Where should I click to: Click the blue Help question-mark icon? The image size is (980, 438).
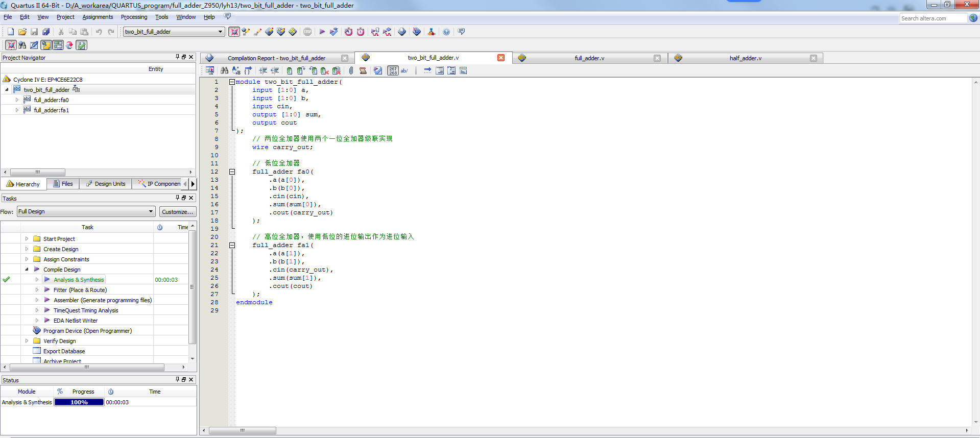click(x=446, y=32)
